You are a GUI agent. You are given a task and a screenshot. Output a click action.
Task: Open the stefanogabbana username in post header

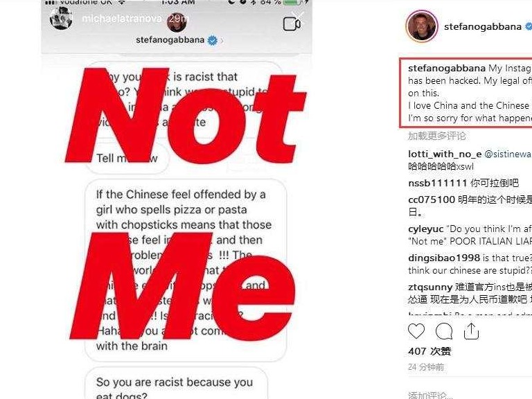click(x=482, y=26)
